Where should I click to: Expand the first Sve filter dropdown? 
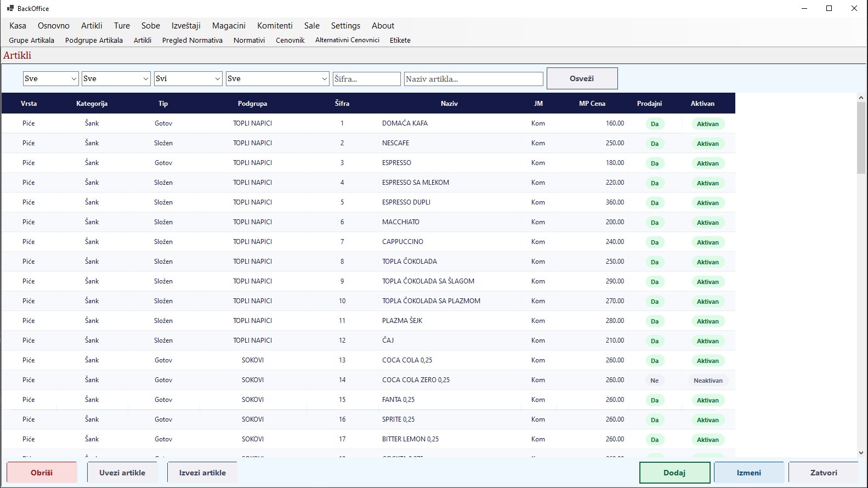51,78
